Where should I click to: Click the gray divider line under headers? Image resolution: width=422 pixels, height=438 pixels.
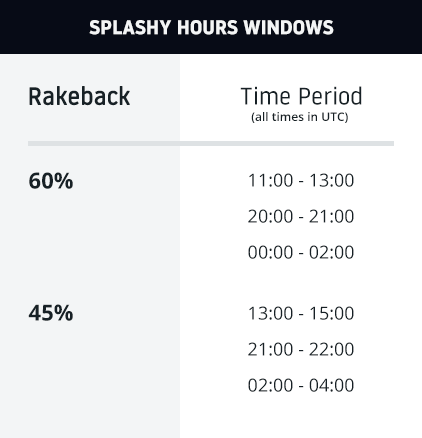point(211,143)
